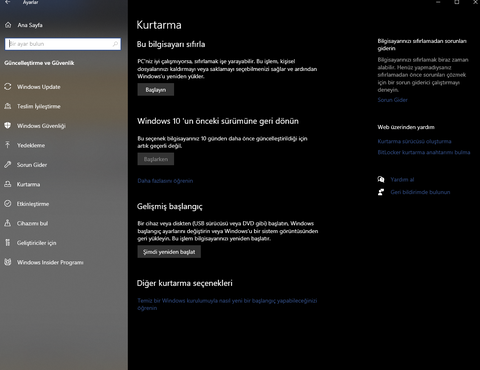Select the Sorun Gider wrench icon
This screenshot has width=480, height=370.
(x=8, y=165)
